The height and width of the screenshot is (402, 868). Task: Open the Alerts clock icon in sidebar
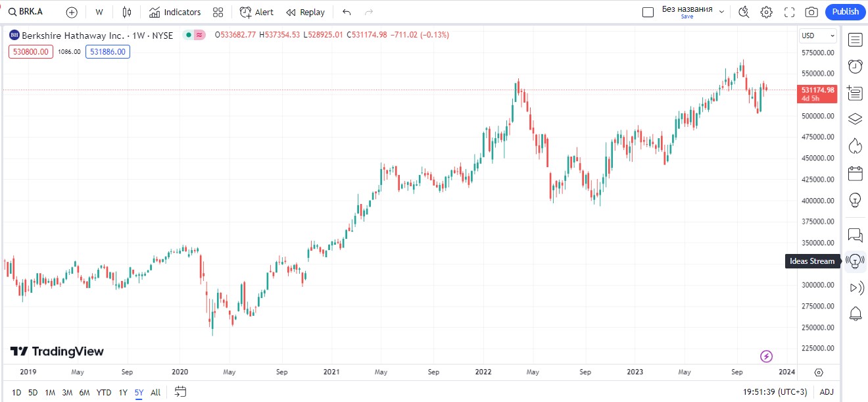click(x=855, y=66)
